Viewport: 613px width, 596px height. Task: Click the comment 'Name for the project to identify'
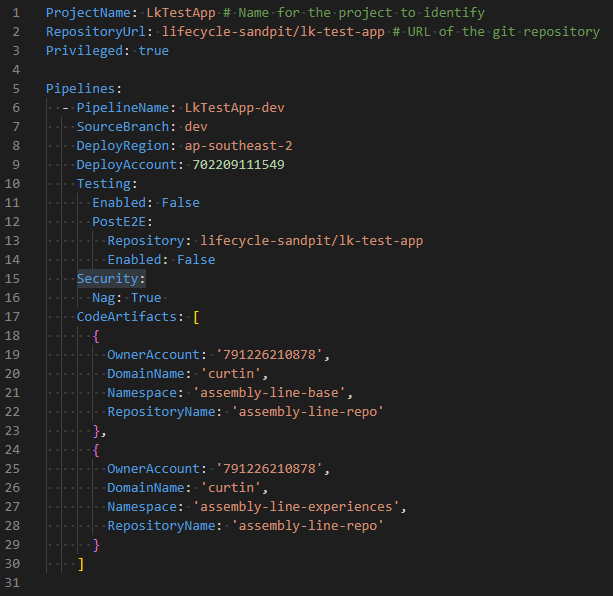coord(354,13)
